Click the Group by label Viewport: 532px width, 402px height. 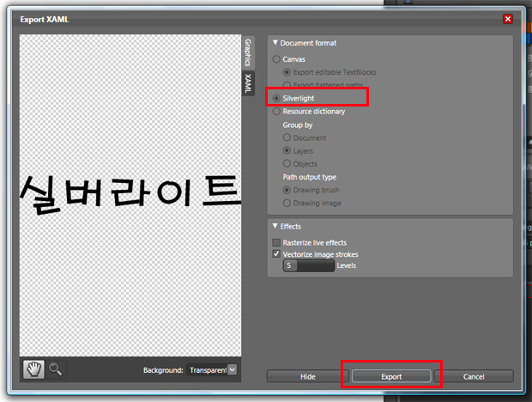pos(298,125)
